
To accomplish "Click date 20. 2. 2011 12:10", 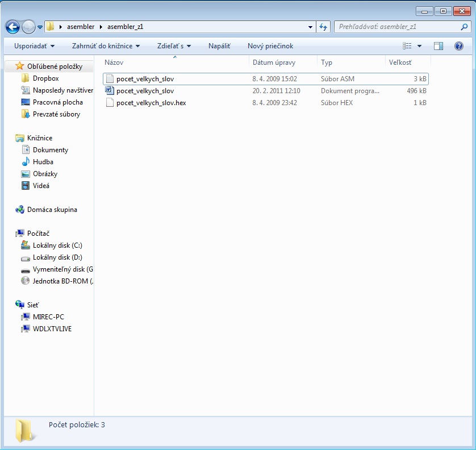I will 276,91.
